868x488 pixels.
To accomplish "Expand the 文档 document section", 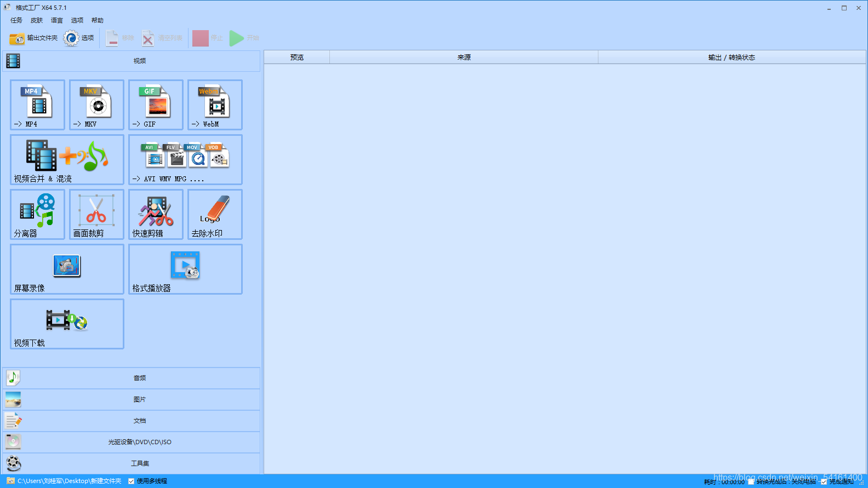I will click(132, 421).
